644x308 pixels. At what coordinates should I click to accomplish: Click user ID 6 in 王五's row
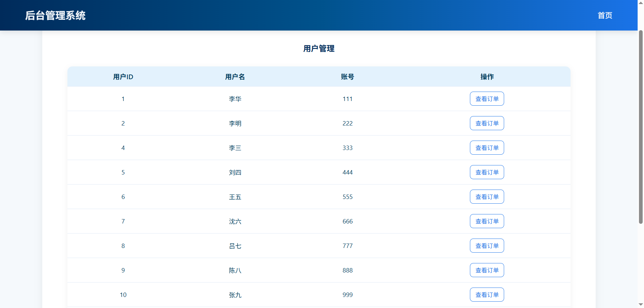click(x=123, y=197)
